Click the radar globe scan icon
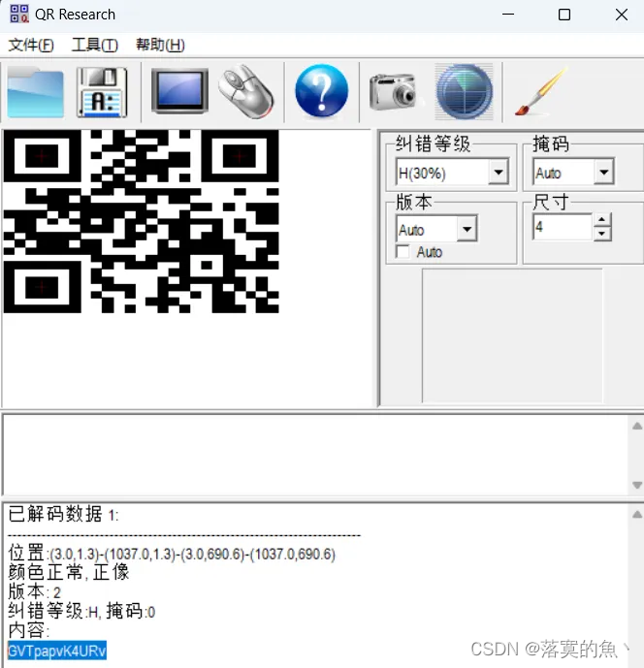Screen dimensions: 644x668 pos(465,91)
